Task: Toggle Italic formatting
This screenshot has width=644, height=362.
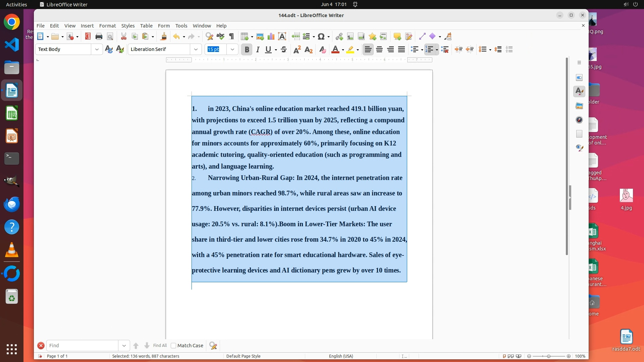Action: [x=258, y=50]
